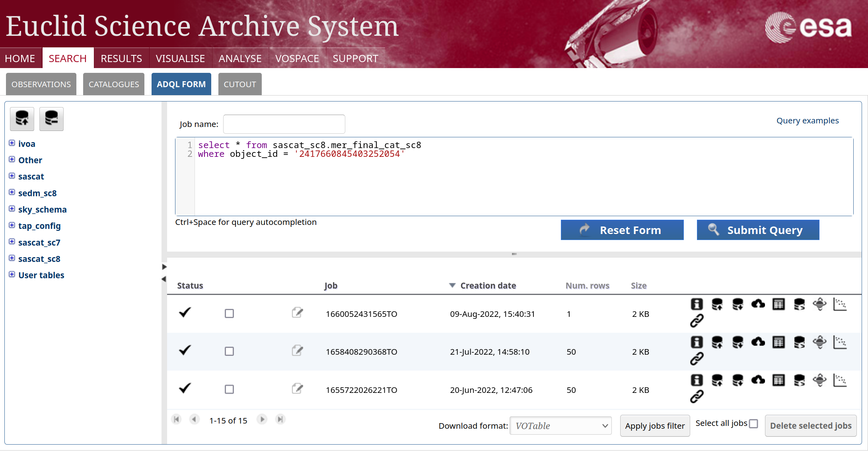Tick the Select all jobs checkbox

point(753,424)
